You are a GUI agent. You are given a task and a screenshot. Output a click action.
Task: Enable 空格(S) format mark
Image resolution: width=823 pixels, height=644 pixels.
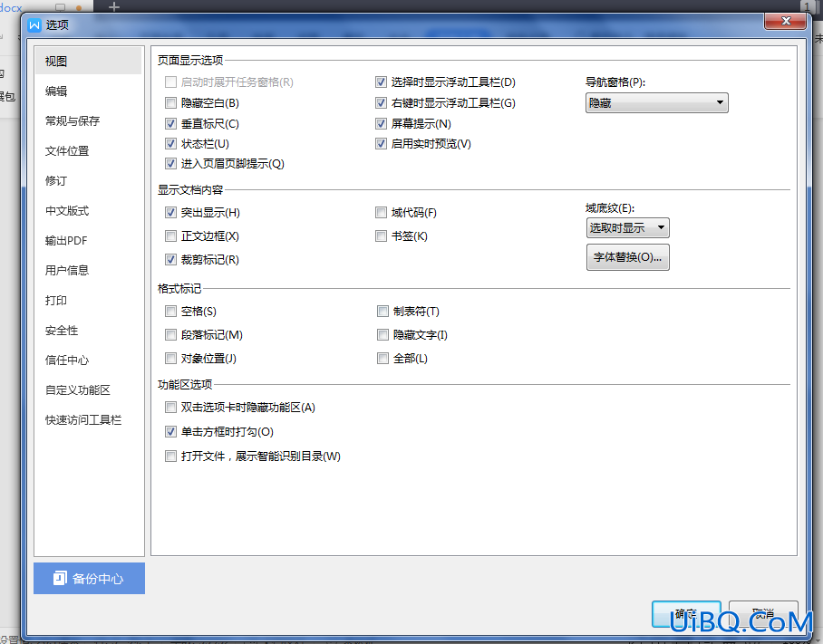click(x=170, y=311)
